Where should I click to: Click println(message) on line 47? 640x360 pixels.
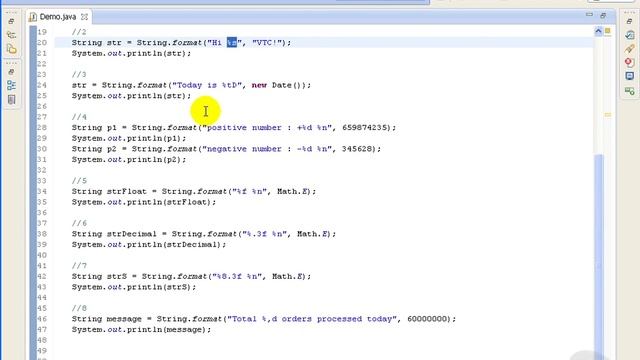[141, 329]
